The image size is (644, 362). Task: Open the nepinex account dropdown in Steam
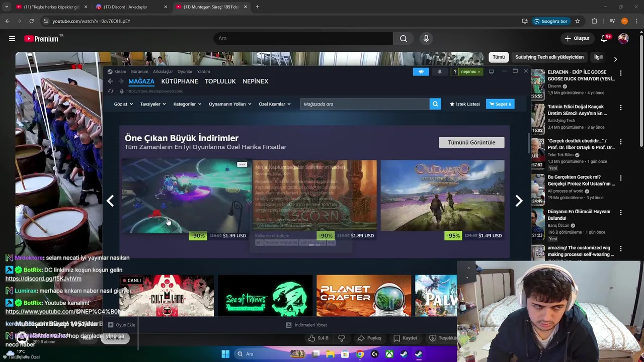click(471, 71)
